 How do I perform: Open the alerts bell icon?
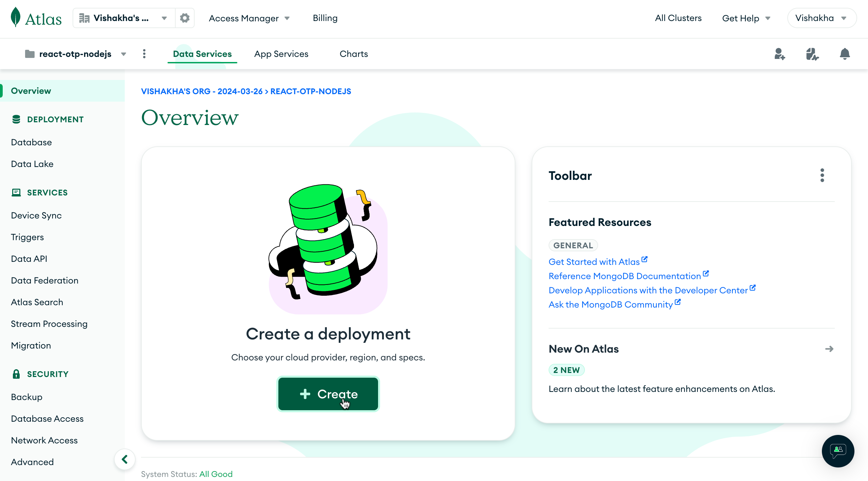tap(845, 54)
